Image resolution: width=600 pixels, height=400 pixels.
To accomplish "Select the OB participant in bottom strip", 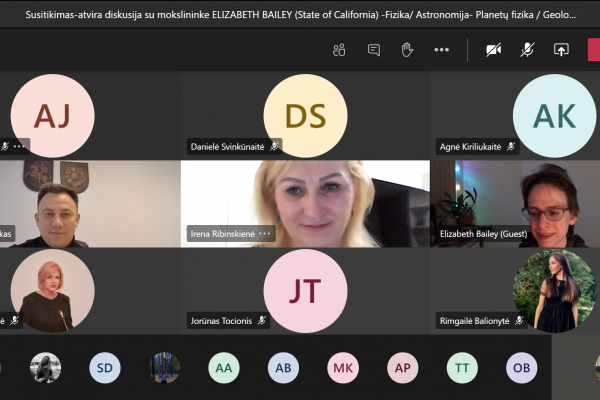I will [x=522, y=368].
